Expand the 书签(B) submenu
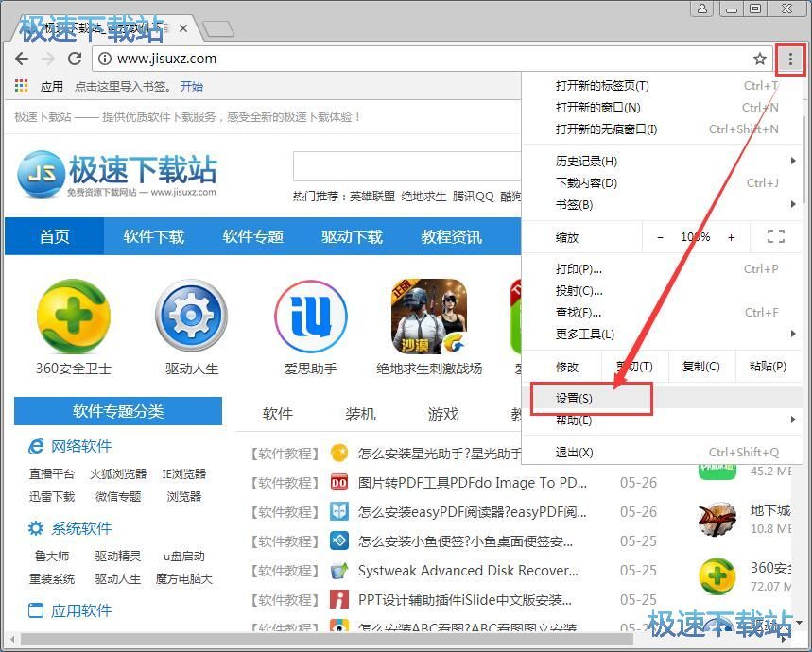 (x=662, y=204)
